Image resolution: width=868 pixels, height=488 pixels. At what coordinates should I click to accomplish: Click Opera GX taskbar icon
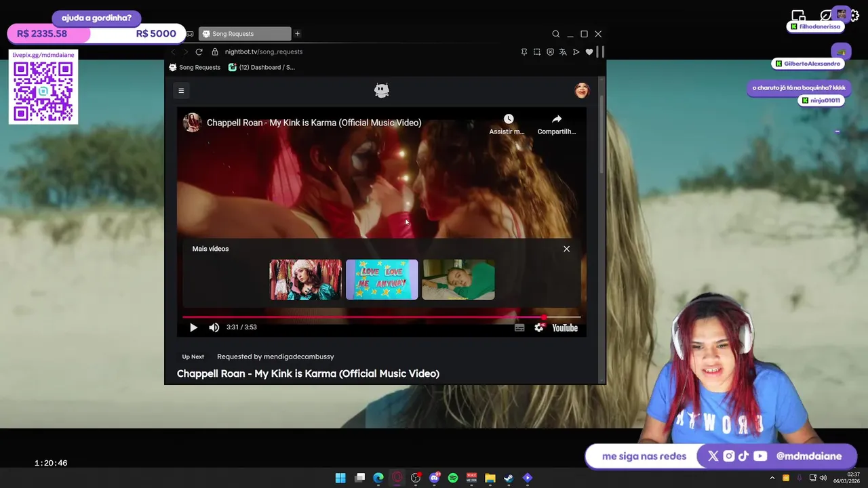397,478
